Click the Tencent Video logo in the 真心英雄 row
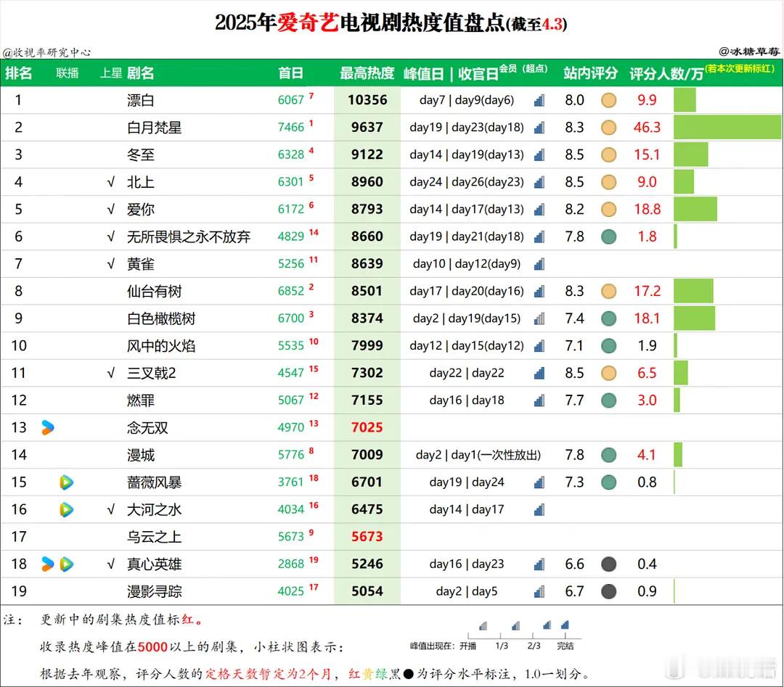This screenshot has width=784, height=687. 67,564
